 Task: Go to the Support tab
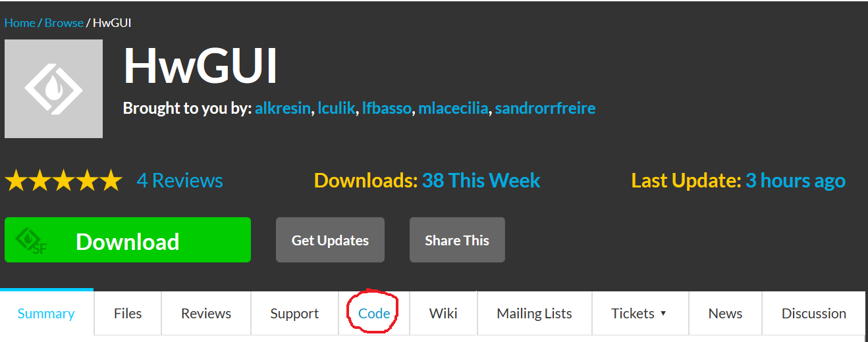click(x=294, y=314)
